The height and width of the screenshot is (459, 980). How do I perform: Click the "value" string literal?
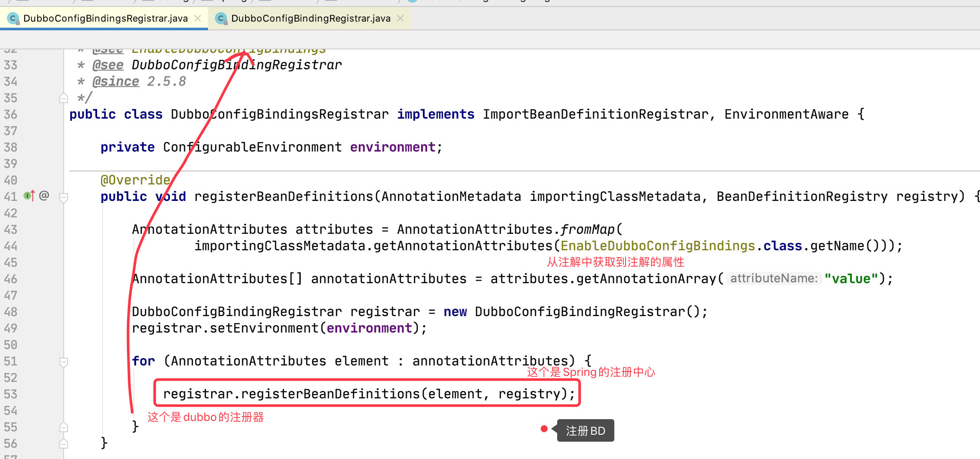pos(851,279)
